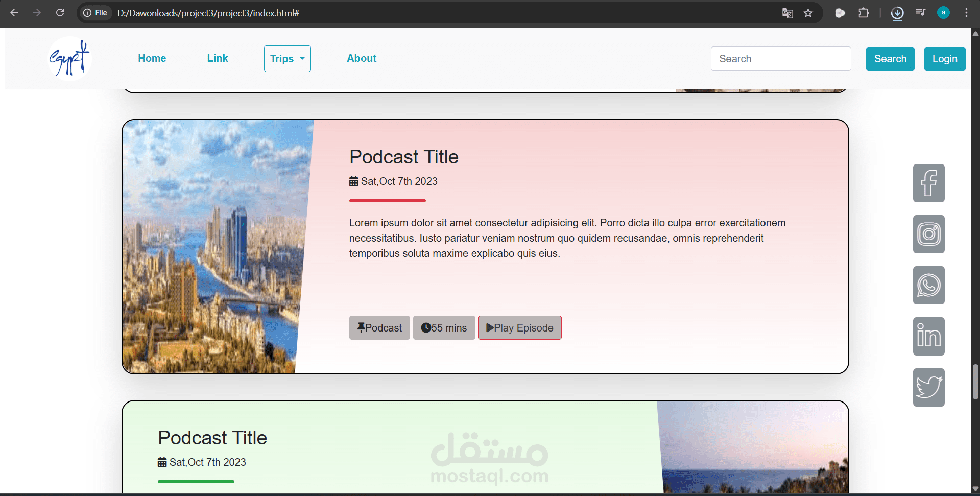Click the scrollbar up arrow
The image size is (980, 496).
coord(975,34)
